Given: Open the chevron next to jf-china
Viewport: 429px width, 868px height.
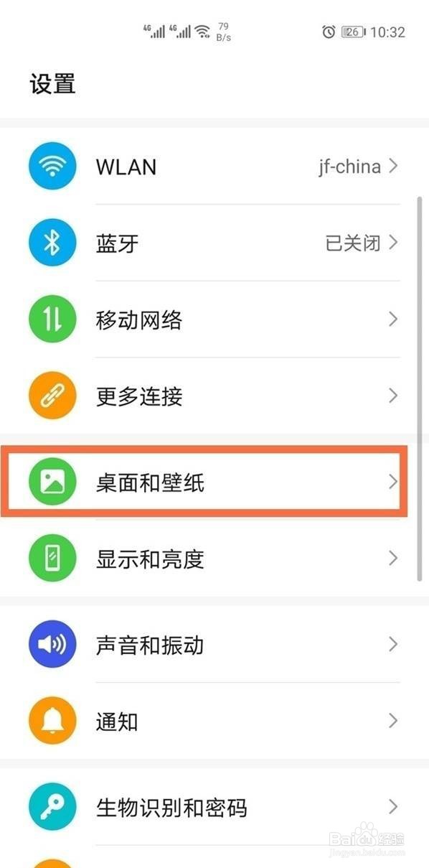Looking at the screenshot, I should pos(392,167).
